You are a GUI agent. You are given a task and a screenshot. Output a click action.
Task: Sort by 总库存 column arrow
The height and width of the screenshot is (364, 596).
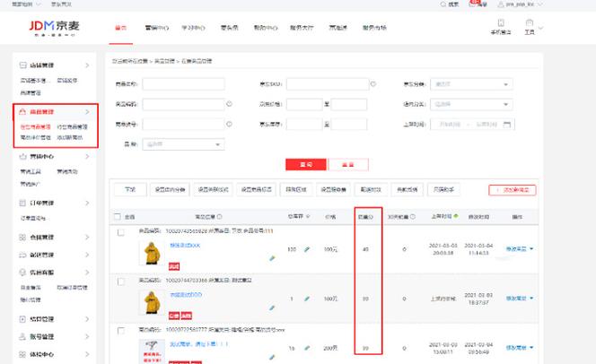308,216
